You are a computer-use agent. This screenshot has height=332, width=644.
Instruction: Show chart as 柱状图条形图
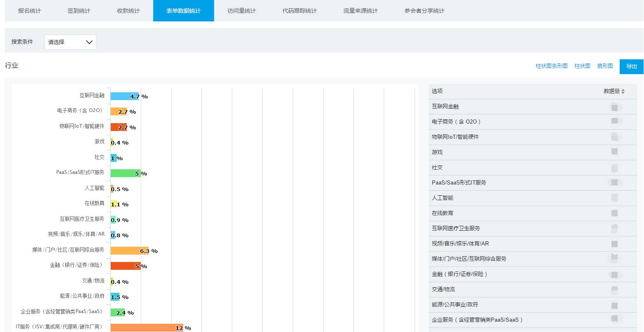(x=552, y=66)
